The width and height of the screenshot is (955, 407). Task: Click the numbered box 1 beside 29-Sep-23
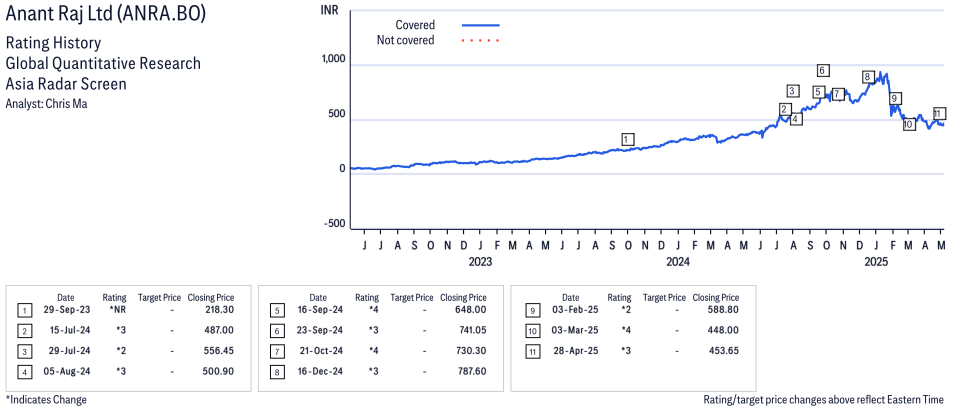24,311
